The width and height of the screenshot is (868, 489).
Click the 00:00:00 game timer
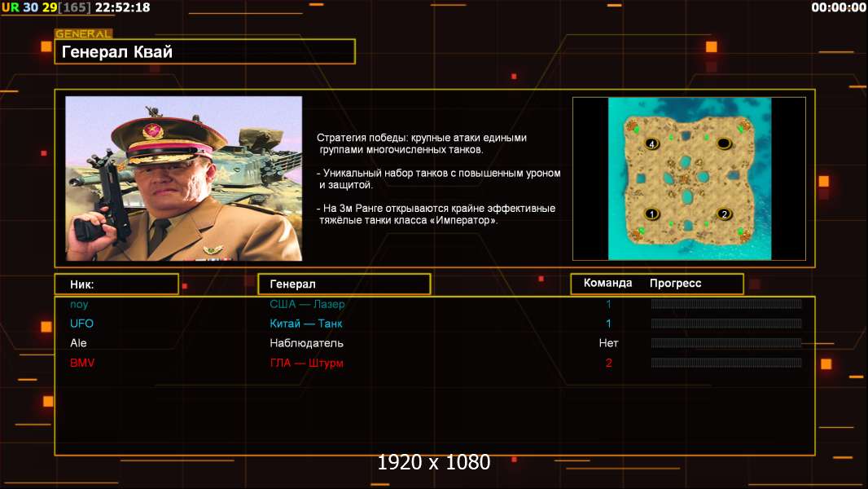(839, 7)
